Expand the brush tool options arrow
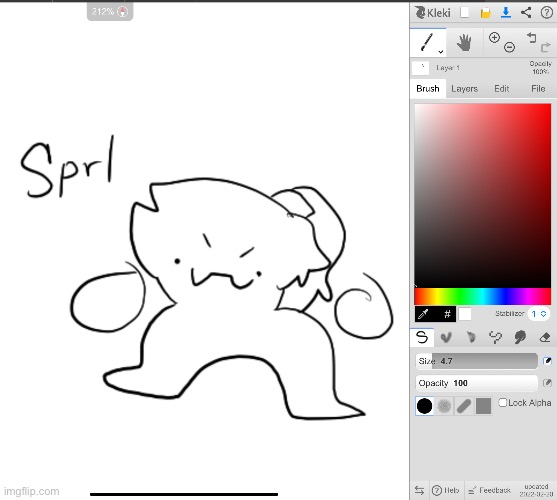 tap(440, 52)
